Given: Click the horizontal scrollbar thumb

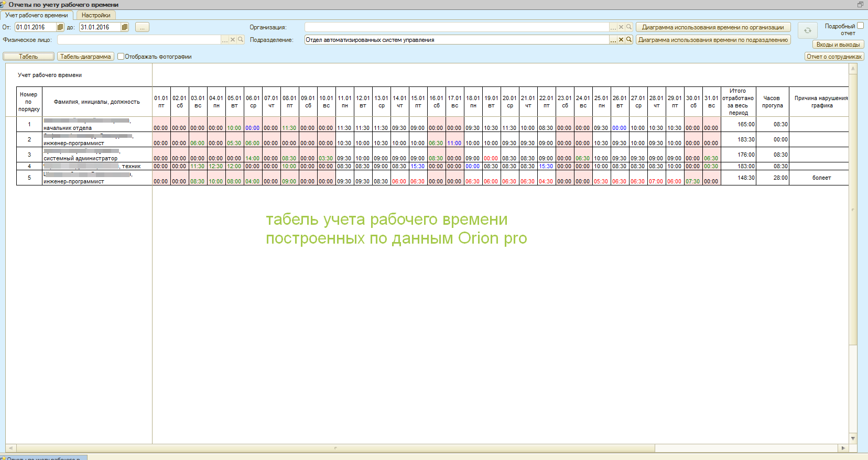Looking at the screenshot, I should coord(335,448).
